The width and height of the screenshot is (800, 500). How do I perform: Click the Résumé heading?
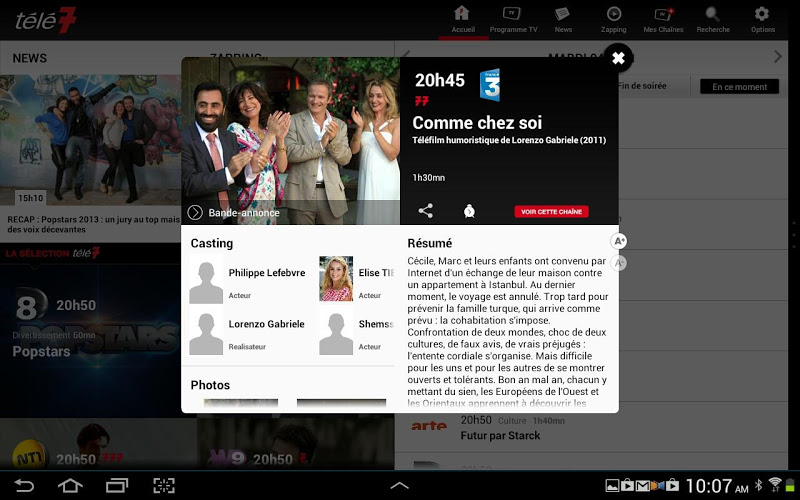pos(430,243)
